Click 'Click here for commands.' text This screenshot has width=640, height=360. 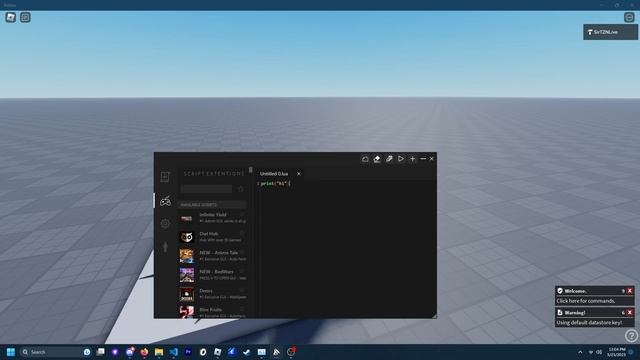[586, 301]
